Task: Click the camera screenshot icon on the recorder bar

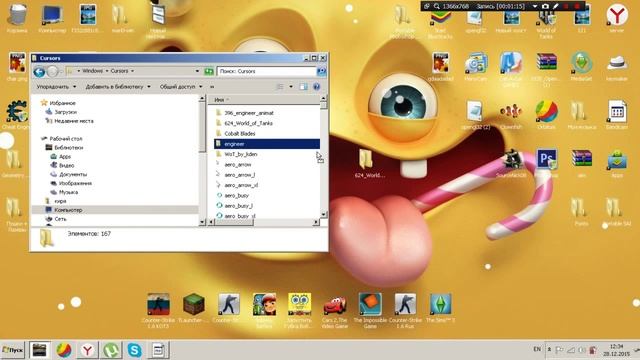Action: point(545,6)
